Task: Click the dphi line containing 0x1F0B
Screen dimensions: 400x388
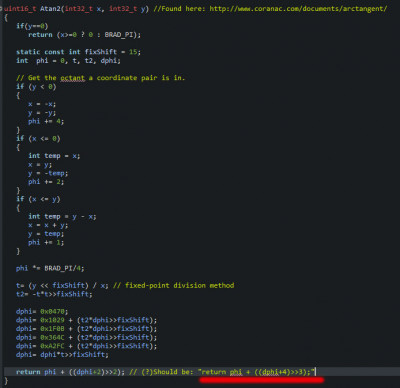Action: [87, 329]
